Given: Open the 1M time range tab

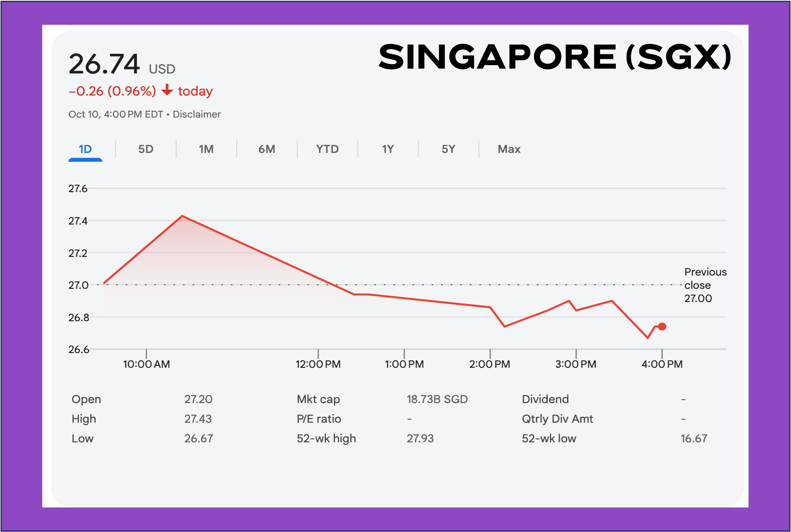Looking at the screenshot, I should (x=206, y=149).
